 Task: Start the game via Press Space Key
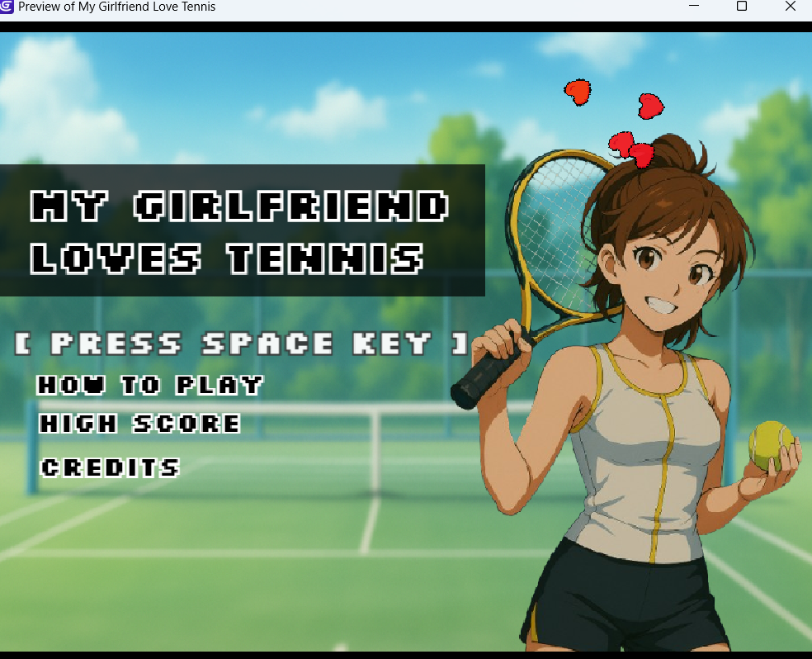[241, 344]
